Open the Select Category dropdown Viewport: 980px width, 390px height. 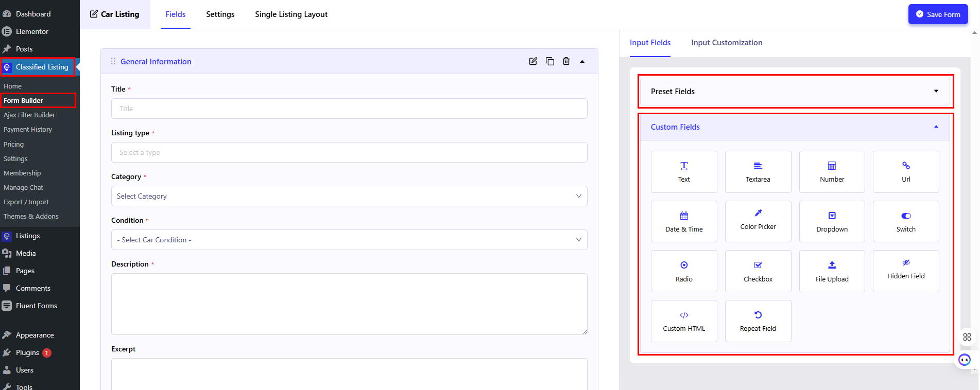click(x=349, y=196)
